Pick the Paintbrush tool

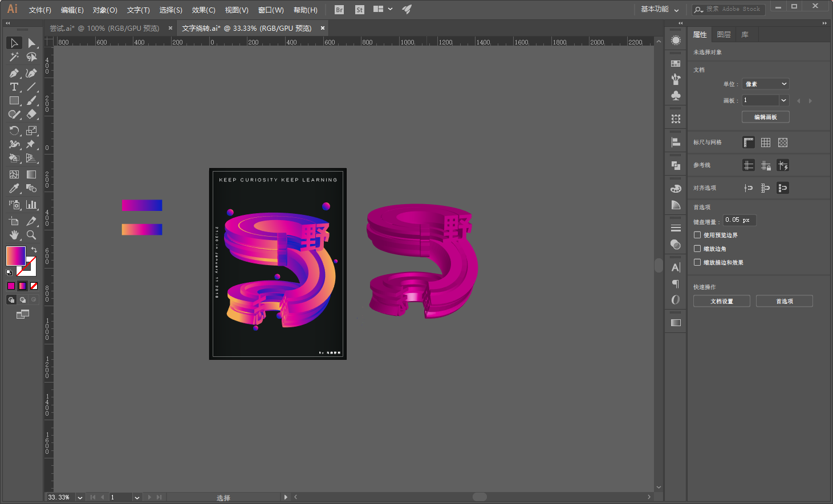[x=31, y=100]
